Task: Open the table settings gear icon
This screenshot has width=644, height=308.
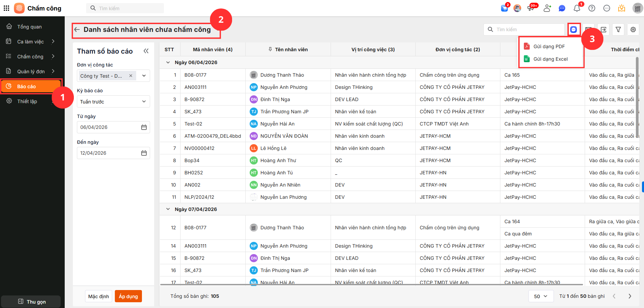Action: pos(633,30)
